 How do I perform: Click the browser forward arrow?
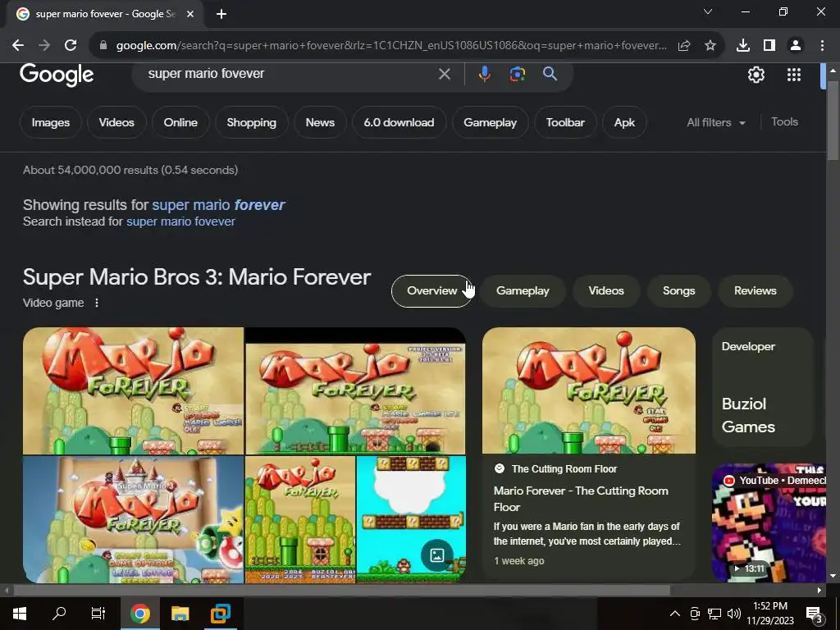click(44, 46)
